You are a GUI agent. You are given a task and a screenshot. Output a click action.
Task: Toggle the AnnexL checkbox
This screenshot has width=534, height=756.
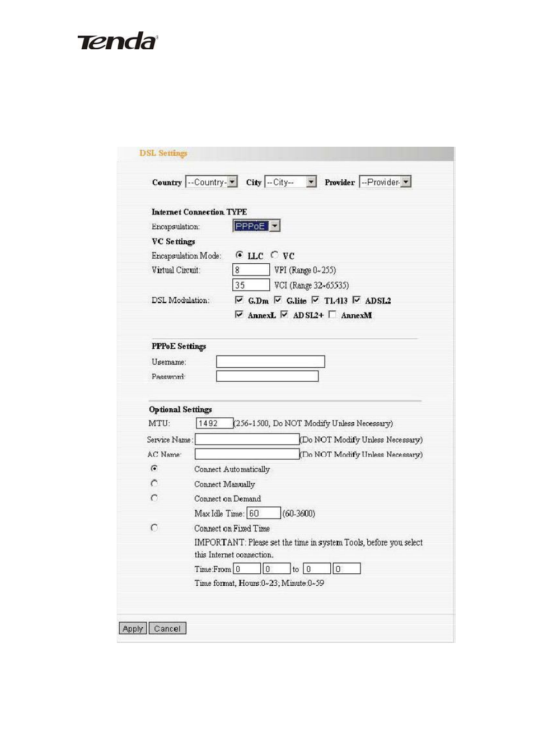[x=239, y=315]
